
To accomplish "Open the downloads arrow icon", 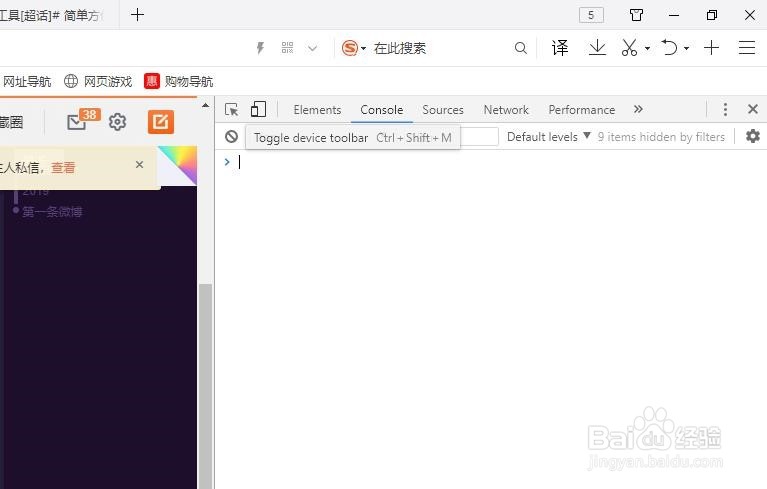I will [597, 48].
